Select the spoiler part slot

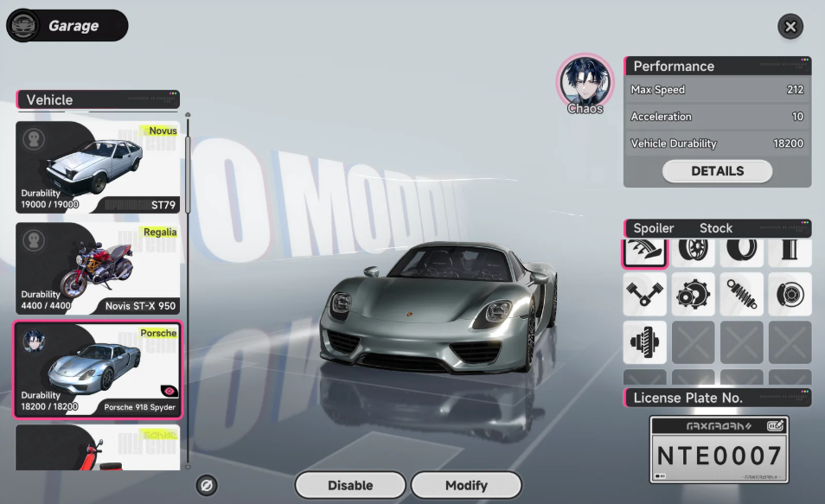pos(644,252)
